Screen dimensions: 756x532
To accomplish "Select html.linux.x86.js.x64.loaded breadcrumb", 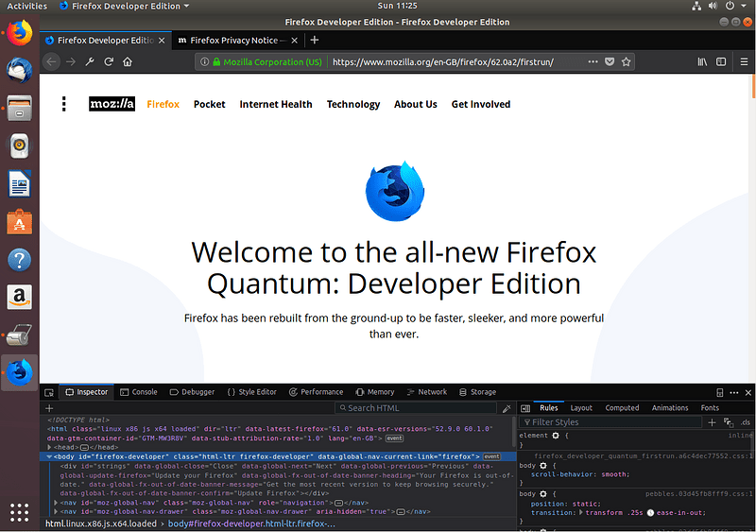I will (101, 523).
